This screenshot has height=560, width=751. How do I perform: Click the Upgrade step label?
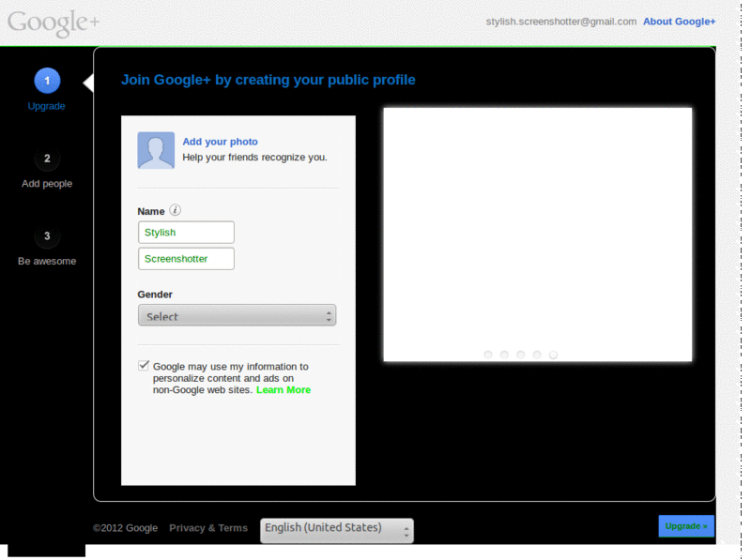[46, 106]
